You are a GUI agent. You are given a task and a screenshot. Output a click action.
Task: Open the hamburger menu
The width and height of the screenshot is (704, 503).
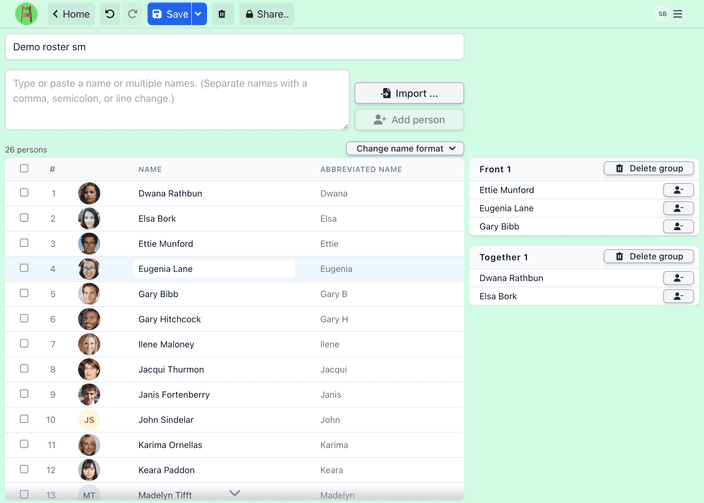[678, 14]
